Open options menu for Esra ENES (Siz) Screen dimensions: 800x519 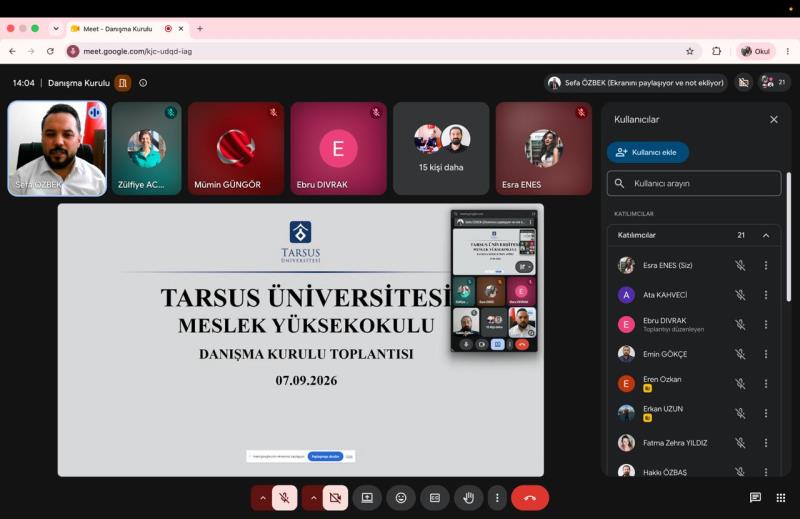[x=766, y=265]
